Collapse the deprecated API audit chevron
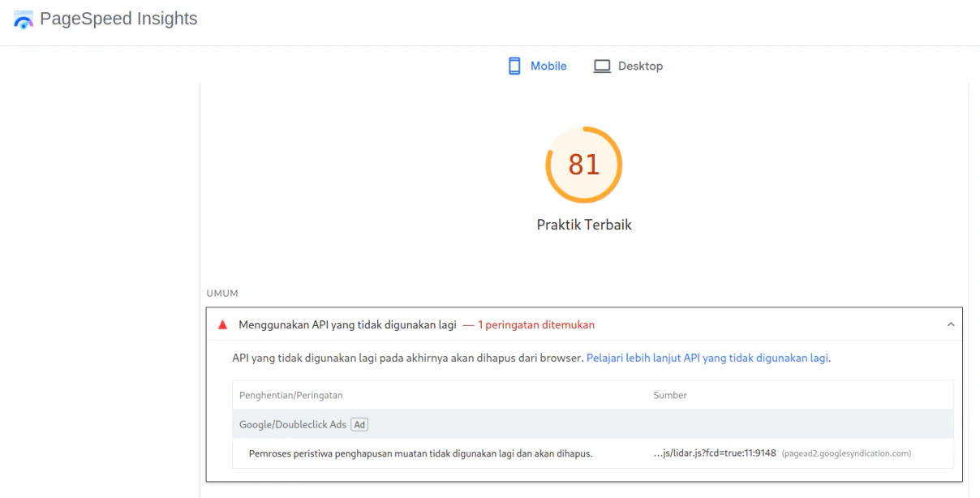Screen dimensions: 980x498 pyautogui.click(x=951, y=324)
